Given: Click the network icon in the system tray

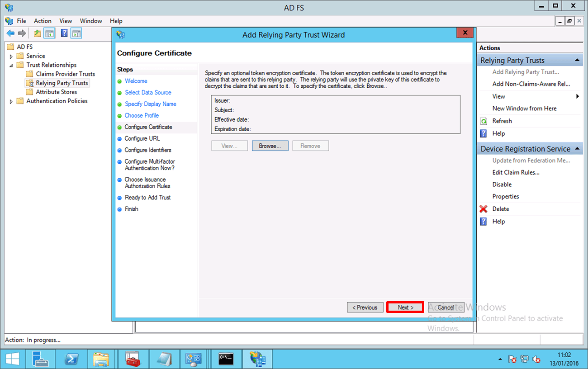Looking at the screenshot, I should [525, 359].
